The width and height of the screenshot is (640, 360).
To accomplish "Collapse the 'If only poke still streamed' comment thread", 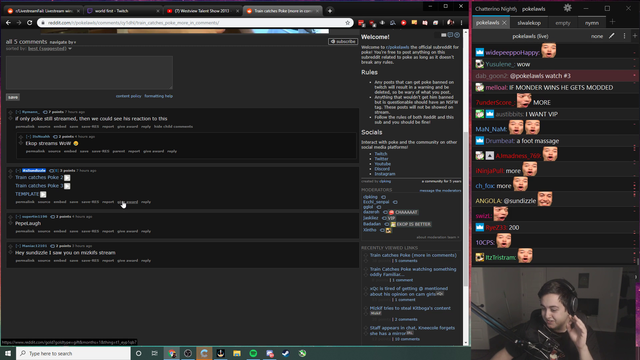I will [18, 112].
